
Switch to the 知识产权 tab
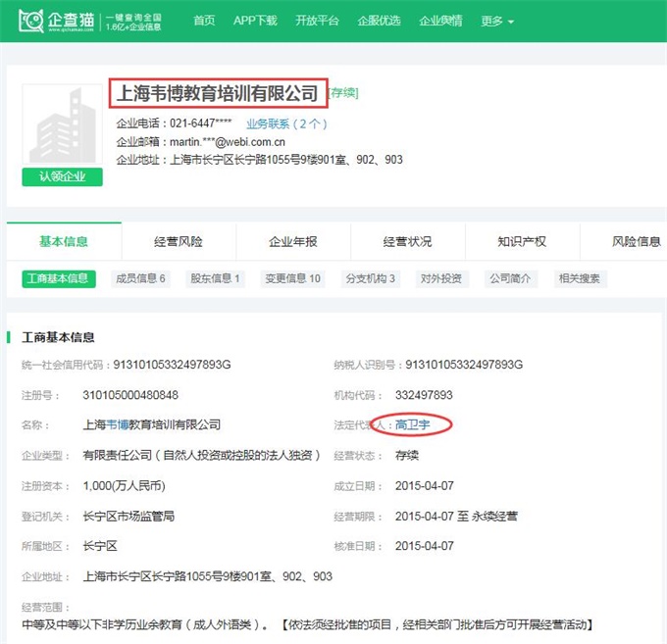[x=522, y=241]
